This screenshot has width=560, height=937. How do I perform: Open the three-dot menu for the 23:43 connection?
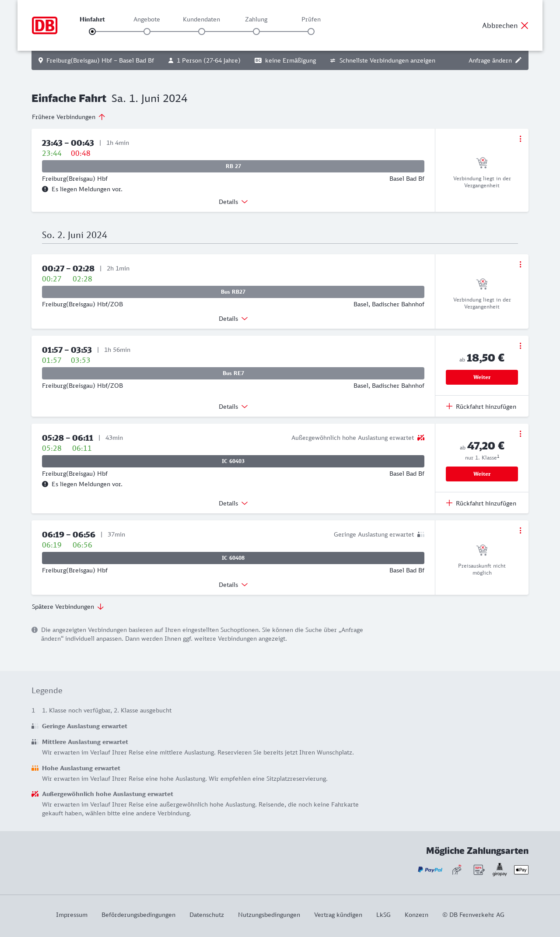[x=520, y=139]
